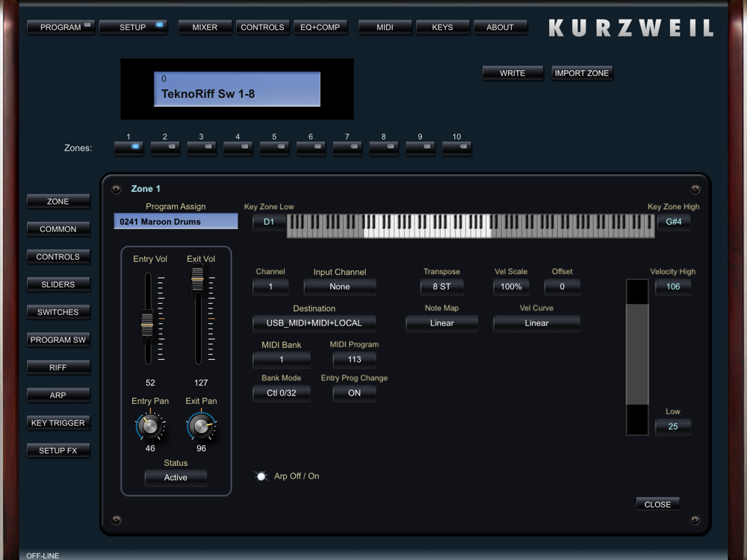
Task: Select zone 10 LED button
Action: [x=456, y=148]
